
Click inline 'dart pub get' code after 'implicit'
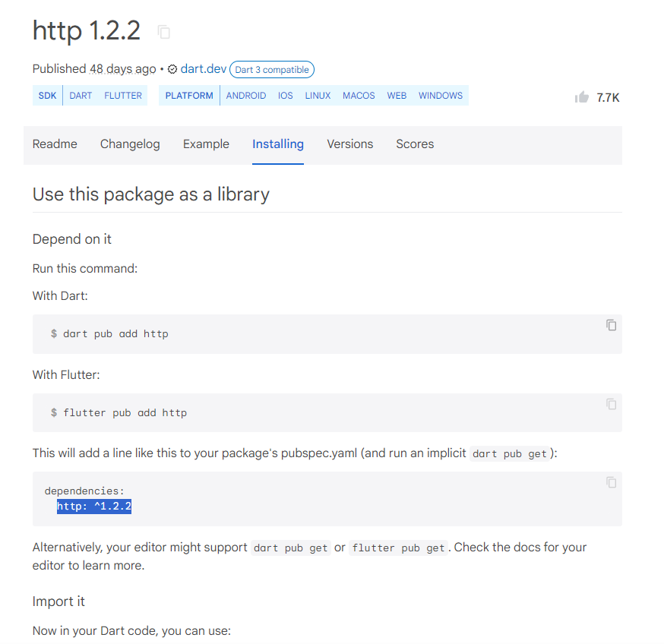coord(510,453)
